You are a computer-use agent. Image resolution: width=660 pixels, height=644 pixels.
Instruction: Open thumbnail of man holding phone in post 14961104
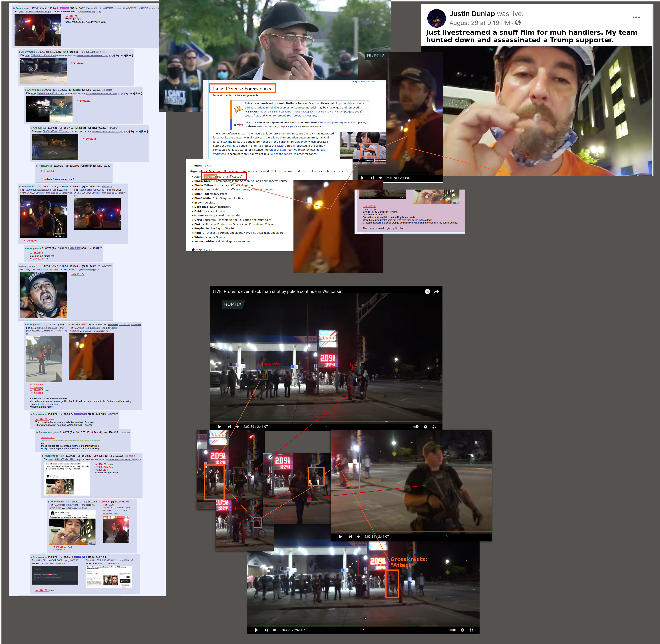38,30
